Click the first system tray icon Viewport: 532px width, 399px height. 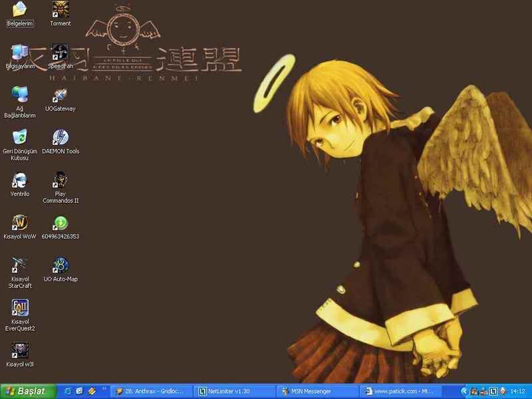(473, 392)
